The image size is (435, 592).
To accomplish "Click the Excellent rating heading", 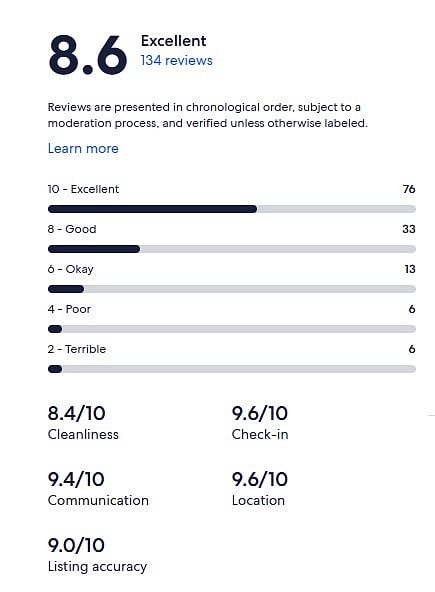I will (x=173, y=41).
